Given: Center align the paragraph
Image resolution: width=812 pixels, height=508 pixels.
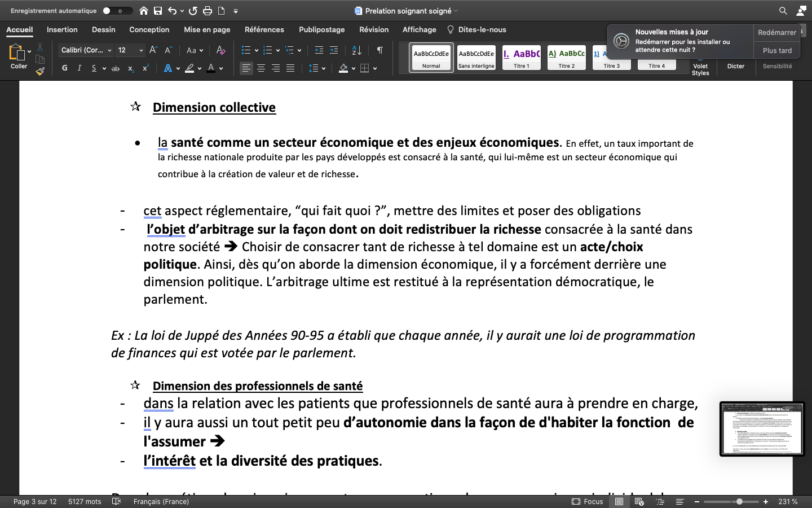Looking at the screenshot, I should [261, 68].
